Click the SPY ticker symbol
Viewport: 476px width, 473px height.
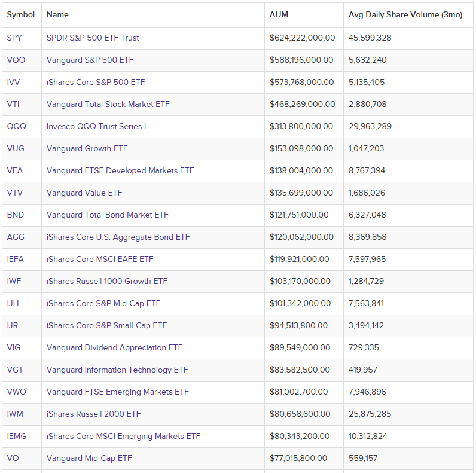click(x=14, y=38)
